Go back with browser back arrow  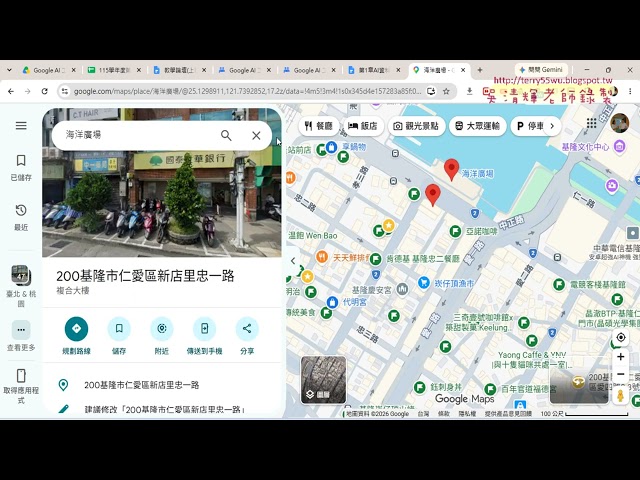11,91
